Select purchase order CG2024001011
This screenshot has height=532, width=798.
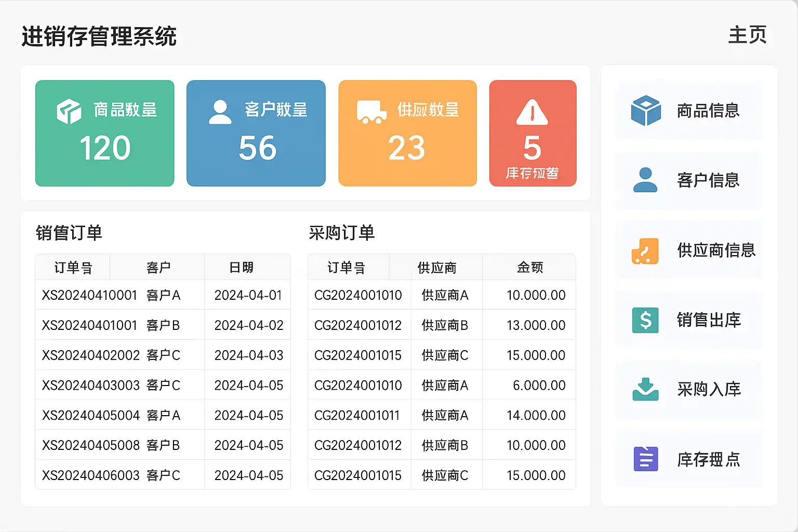point(357,416)
